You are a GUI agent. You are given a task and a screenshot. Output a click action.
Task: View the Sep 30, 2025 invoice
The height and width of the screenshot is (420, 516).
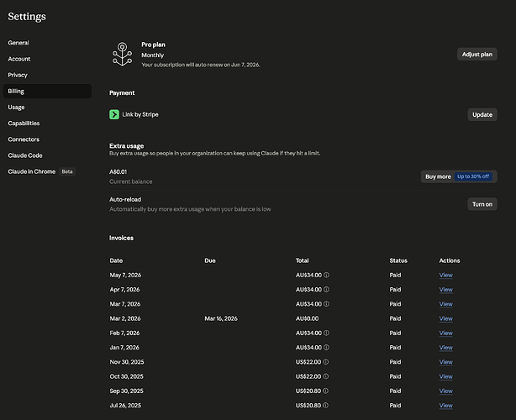tap(446, 391)
